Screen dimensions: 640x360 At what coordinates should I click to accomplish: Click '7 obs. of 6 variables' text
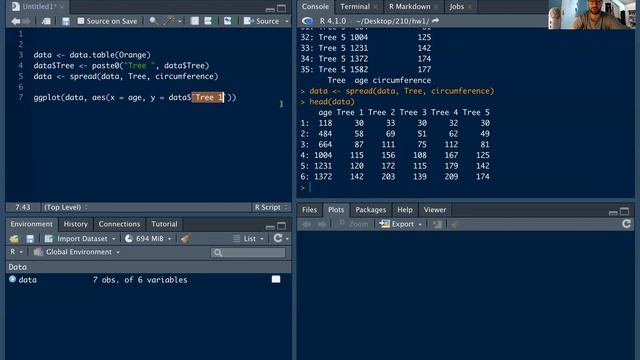pyautogui.click(x=140, y=280)
